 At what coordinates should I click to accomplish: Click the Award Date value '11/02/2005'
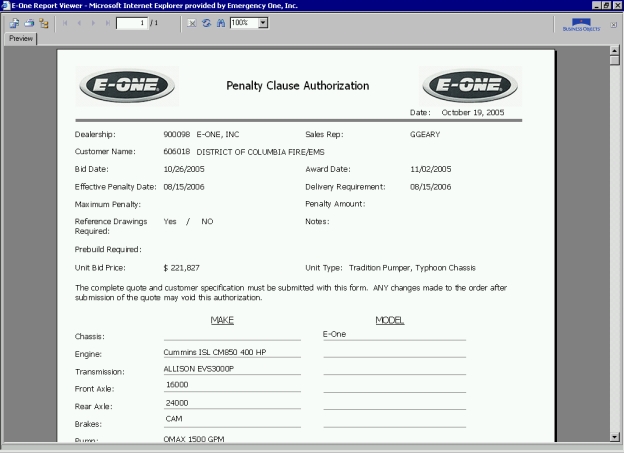[x=431, y=169]
